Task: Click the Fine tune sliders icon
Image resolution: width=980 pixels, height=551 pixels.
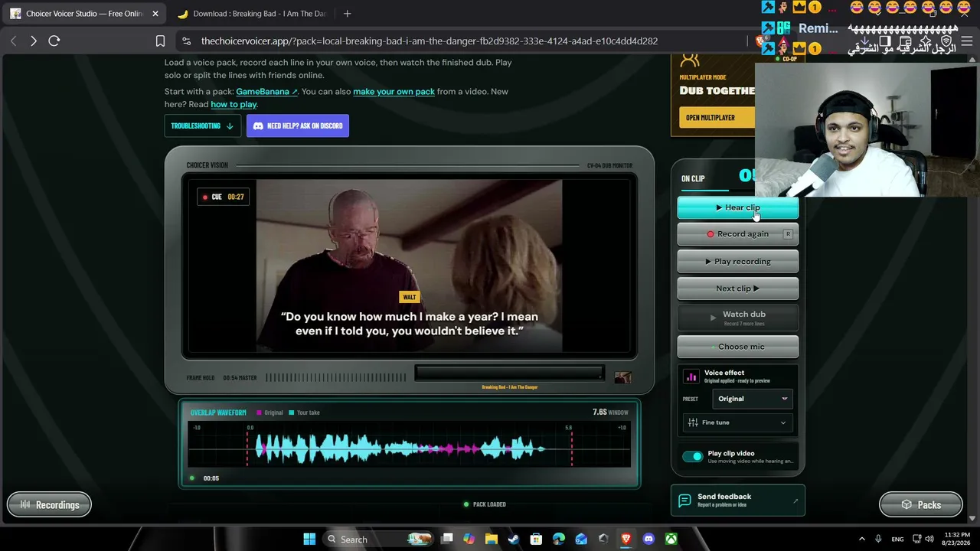Action: tap(693, 422)
